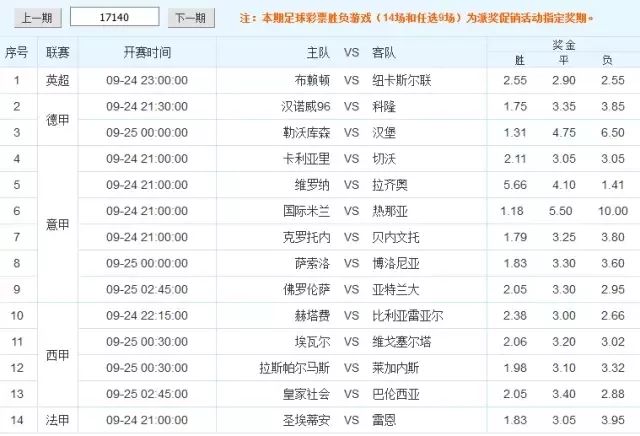Click the 1.98 win odds for 拉斯帕尔马斯 match
640x436 pixels.
coord(515,368)
